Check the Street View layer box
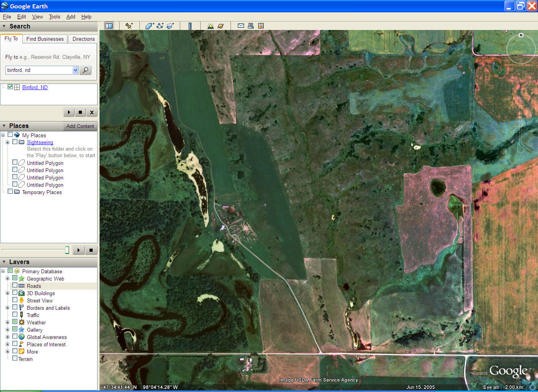 pos(15,300)
